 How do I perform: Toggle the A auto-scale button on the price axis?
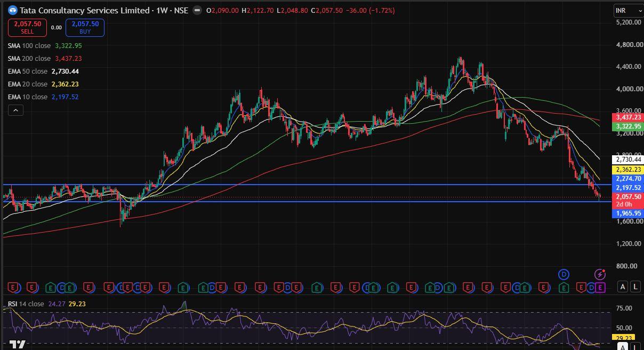[x=622, y=287]
